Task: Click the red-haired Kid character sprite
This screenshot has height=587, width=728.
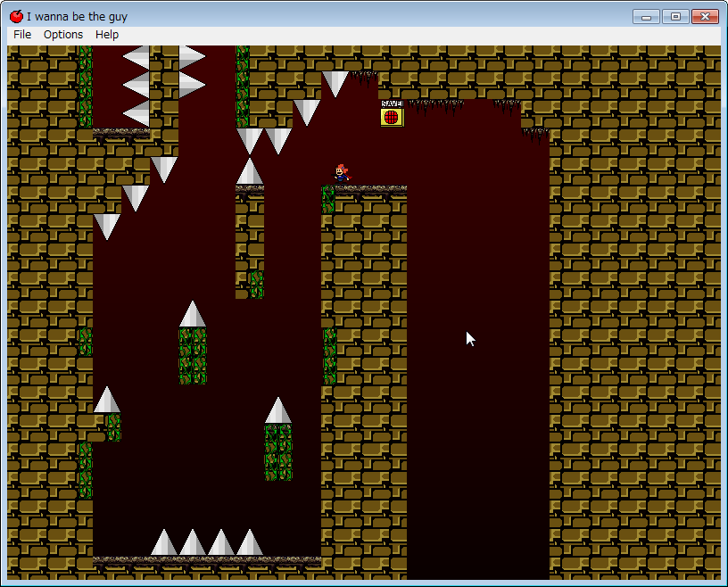Action: tap(343, 174)
